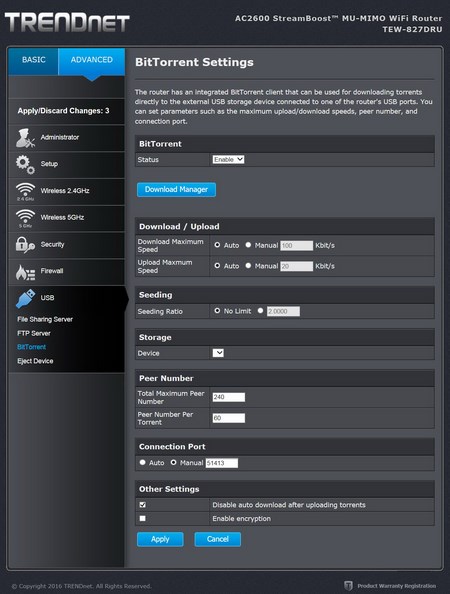Choose Auto for Connection Port

pyautogui.click(x=142, y=463)
